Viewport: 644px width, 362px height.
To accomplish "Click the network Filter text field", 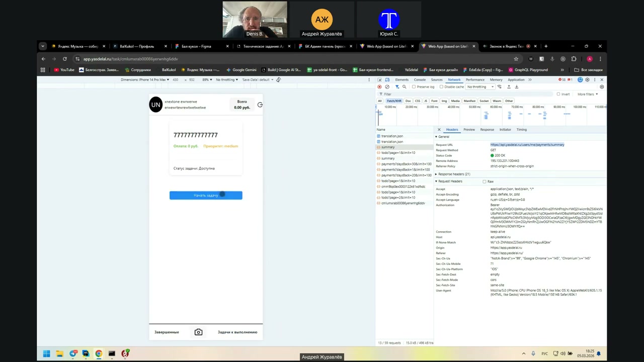I will point(453,94).
